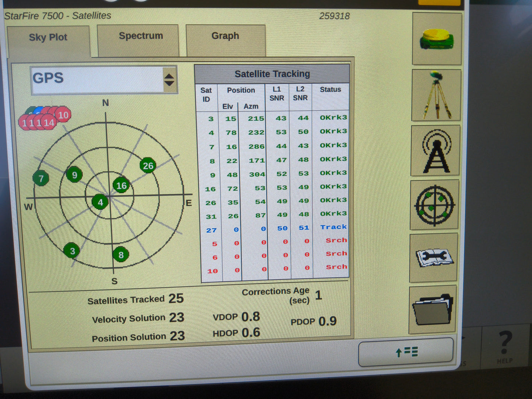Click the RTK radio antenna tower icon
The height and width of the screenshot is (399, 532).
coord(437,151)
